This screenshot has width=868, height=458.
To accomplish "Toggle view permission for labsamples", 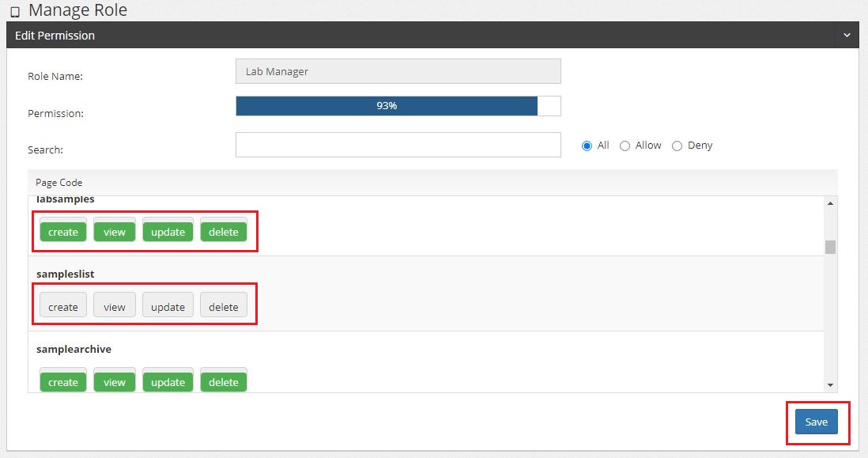I will 115,232.
